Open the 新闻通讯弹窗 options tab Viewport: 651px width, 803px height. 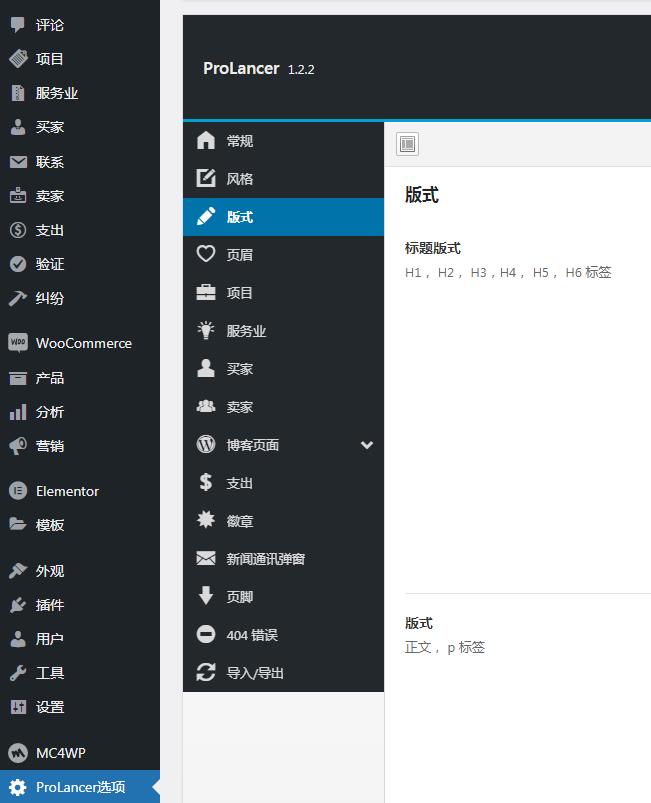[x=283, y=559]
